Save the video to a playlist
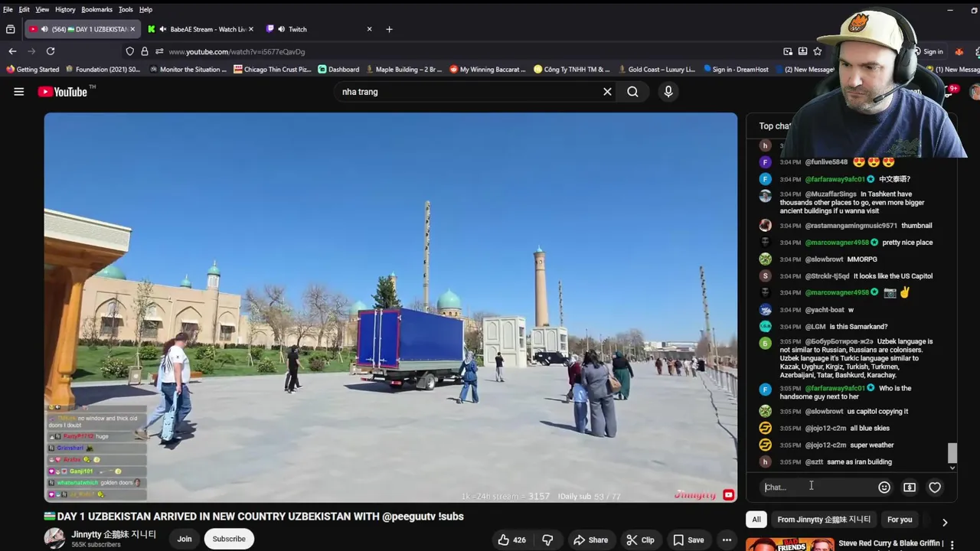The width and height of the screenshot is (980, 551). click(x=688, y=540)
